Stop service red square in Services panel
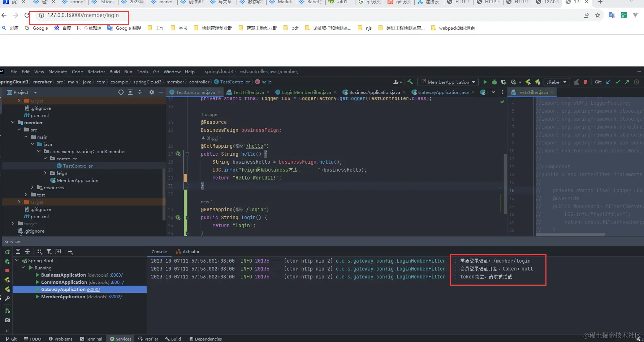644x342 pixels. coord(7,270)
